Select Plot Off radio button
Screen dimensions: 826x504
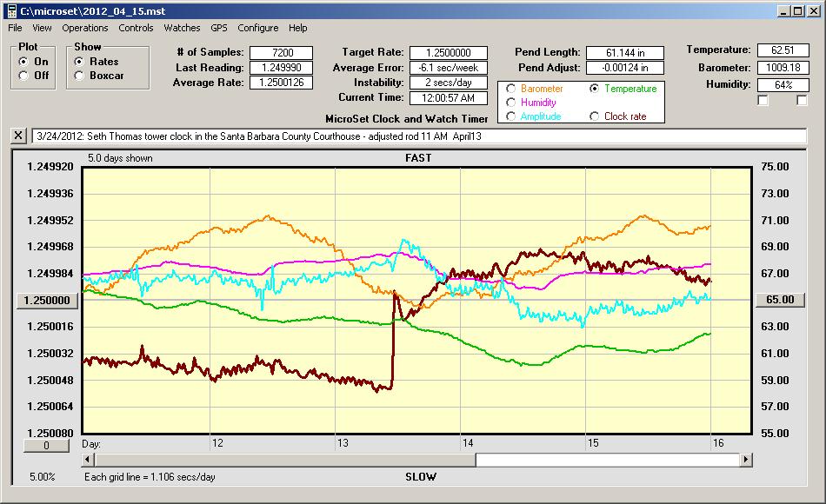[x=23, y=76]
